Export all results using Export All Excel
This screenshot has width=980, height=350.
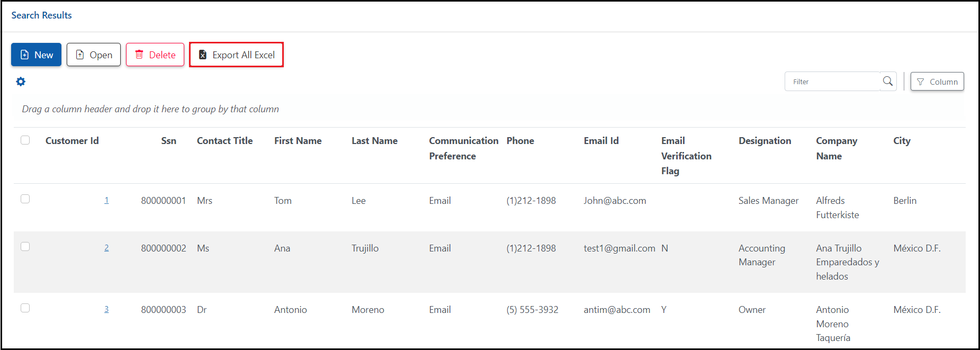tap(236, 55)
